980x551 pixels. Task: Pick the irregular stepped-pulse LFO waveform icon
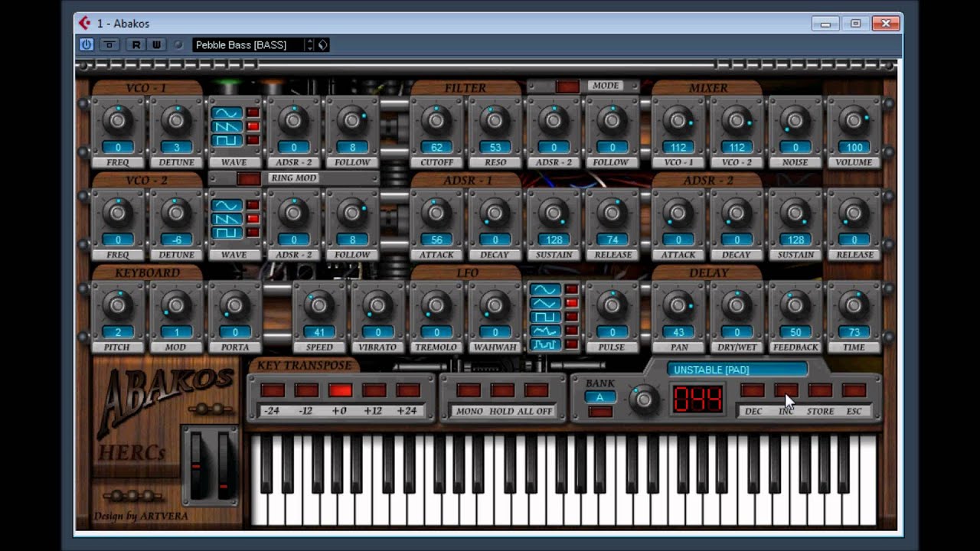point(545,344)
